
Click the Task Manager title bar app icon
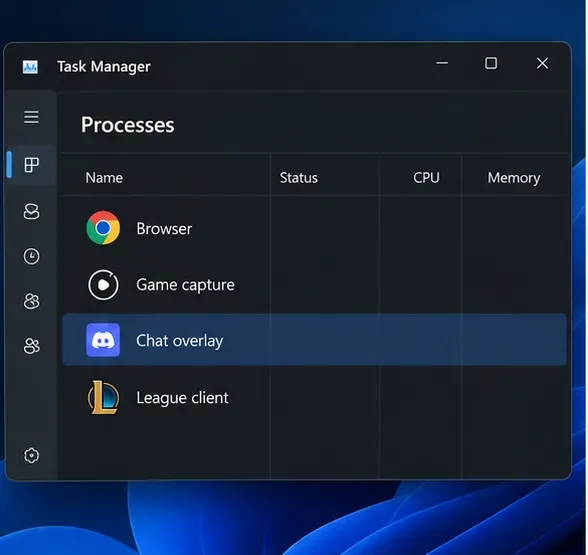pos(30,67)
